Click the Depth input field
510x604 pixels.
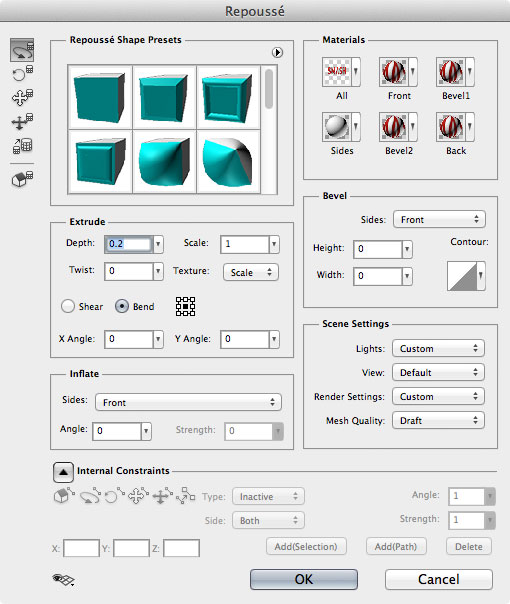(x=129, y=244)
